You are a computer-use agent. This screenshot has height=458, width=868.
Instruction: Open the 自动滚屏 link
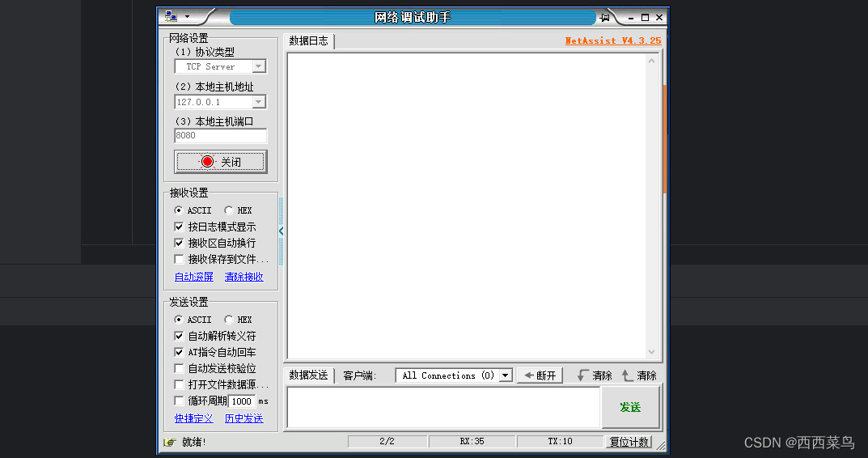(x=194, y=277)
